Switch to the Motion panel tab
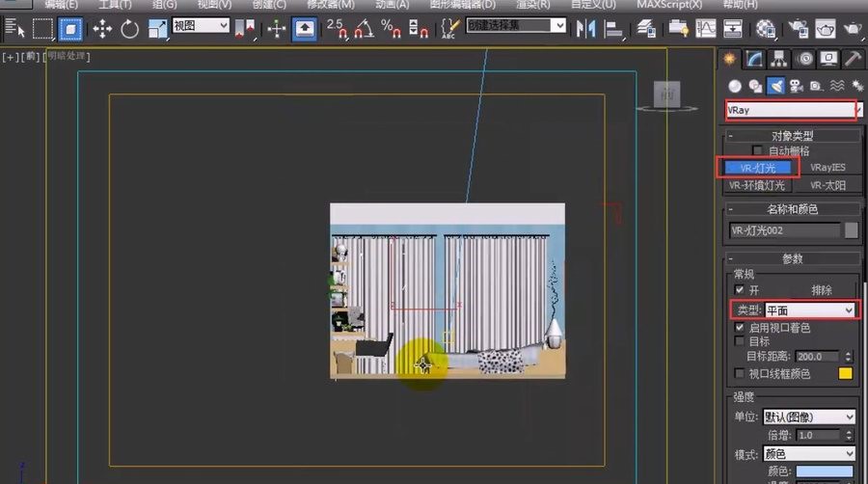The height and width of the screenshot is (484, 868). [804, 59]
